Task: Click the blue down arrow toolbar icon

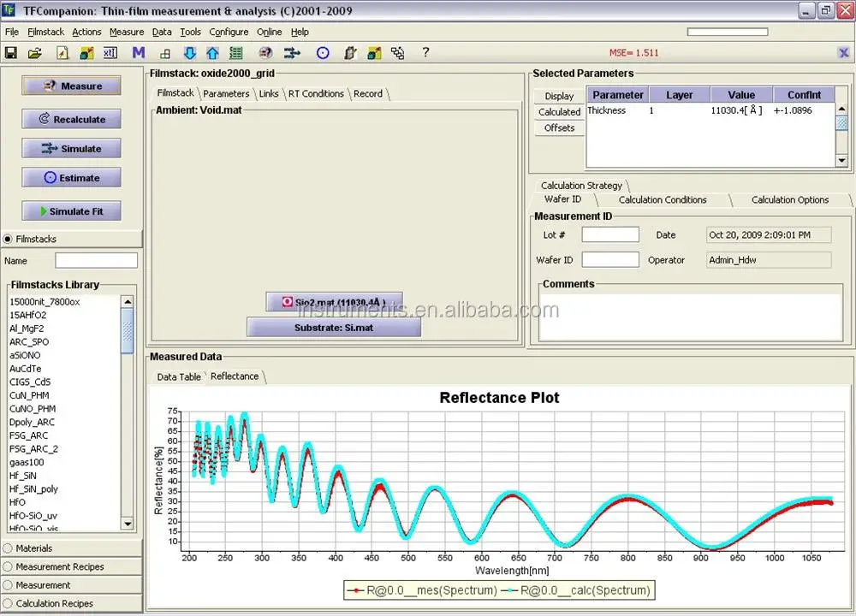Action: pyautogui.click(x=190, y=53)
